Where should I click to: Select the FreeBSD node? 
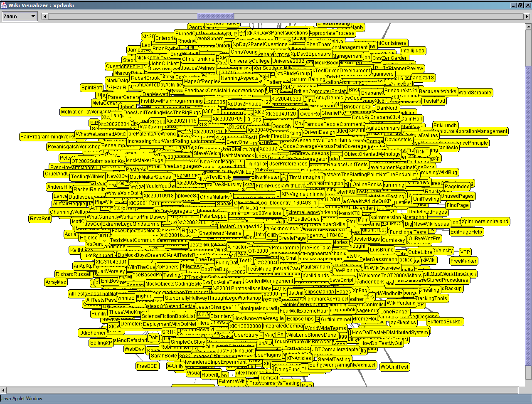click(x=147, y=366)
